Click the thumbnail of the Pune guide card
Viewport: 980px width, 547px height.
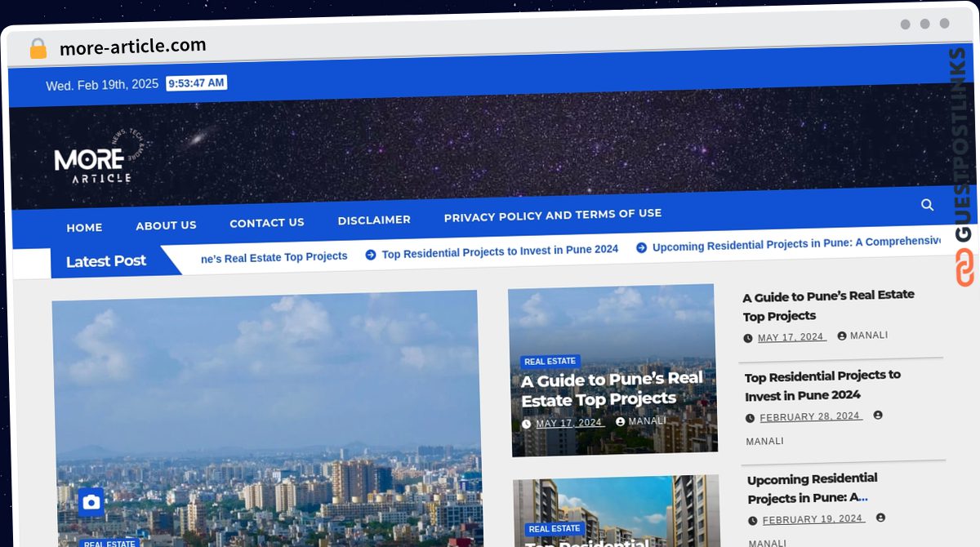pos(612,370)
